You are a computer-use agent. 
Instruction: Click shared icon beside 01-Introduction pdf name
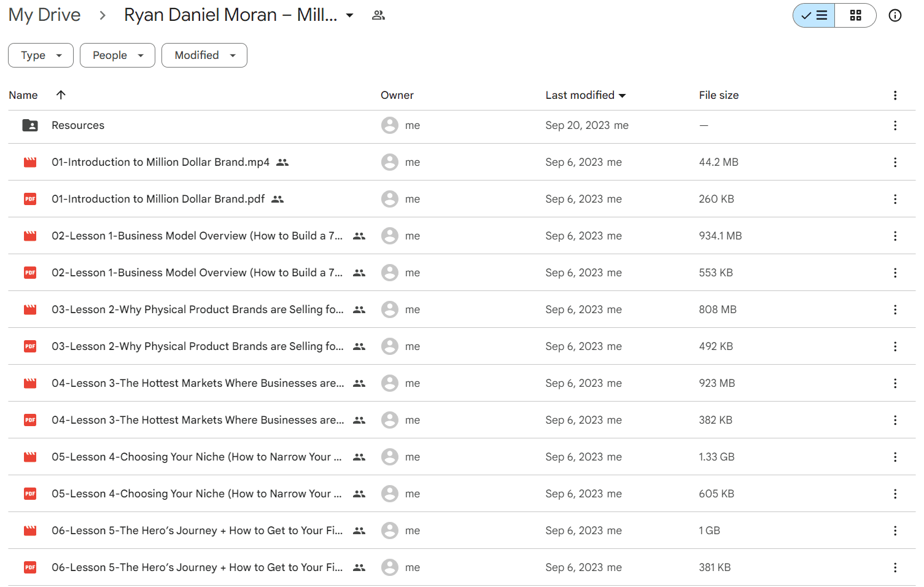pyautogui.click(x=278, y=199)
